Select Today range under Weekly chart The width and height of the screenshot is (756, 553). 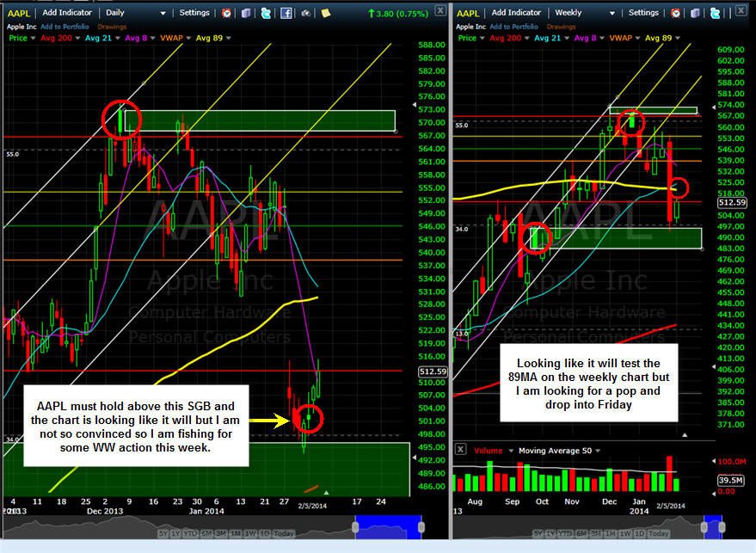click(659, 534)
